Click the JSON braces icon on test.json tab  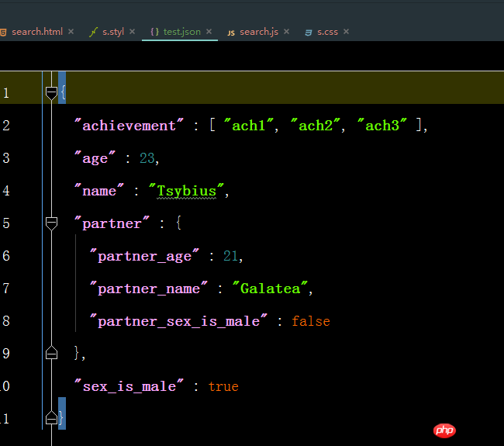point(154,32)
